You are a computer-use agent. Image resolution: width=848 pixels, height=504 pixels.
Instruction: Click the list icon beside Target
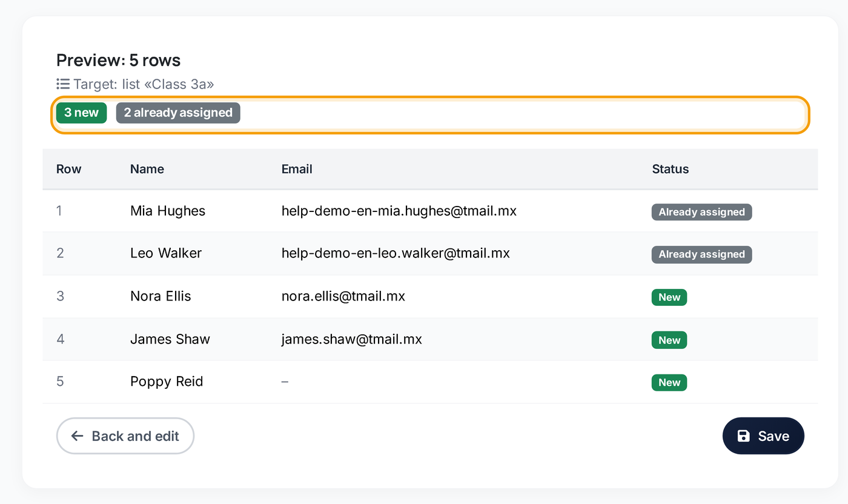[x=63, y=84]
